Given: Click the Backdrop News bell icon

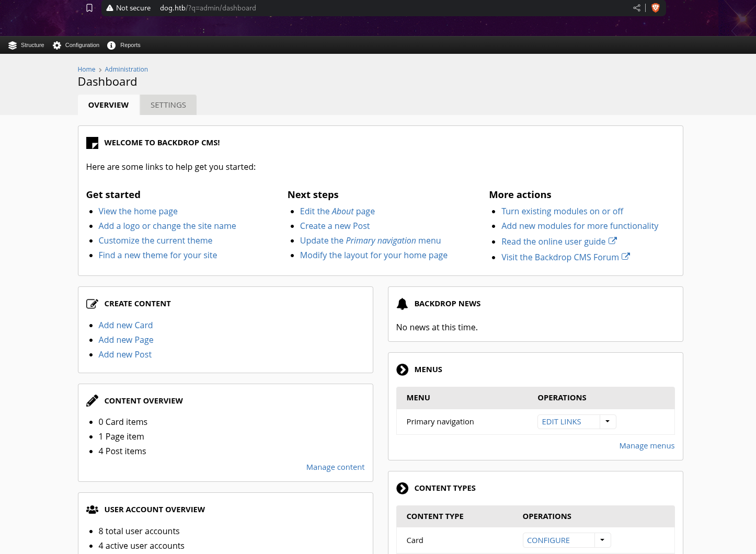Looking at the screenshot, I should point(402,304).
